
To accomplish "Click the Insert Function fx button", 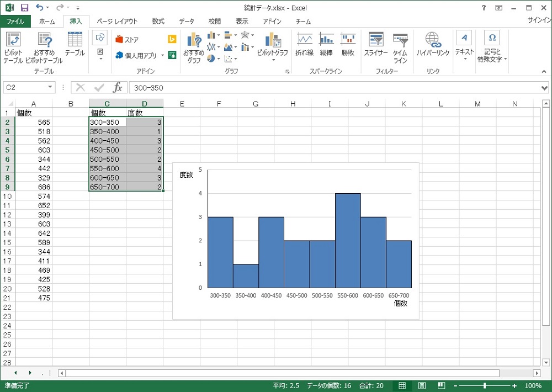I will [x=118, y=87].
